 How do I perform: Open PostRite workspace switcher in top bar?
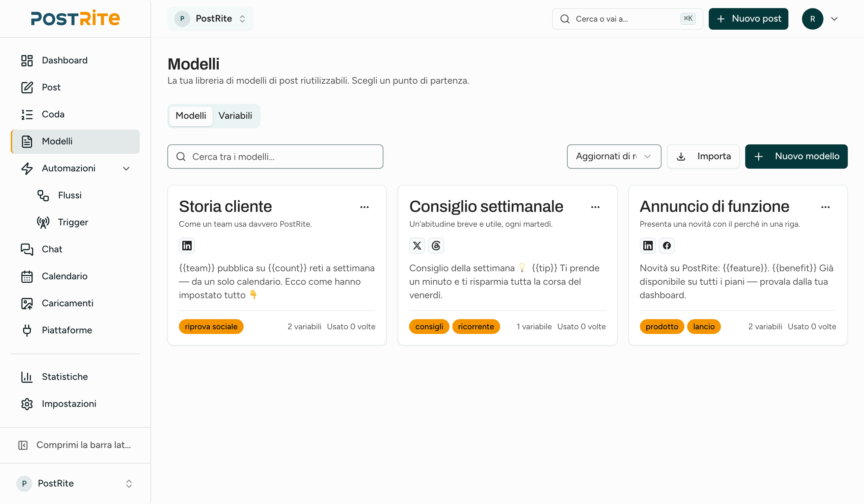211,19
